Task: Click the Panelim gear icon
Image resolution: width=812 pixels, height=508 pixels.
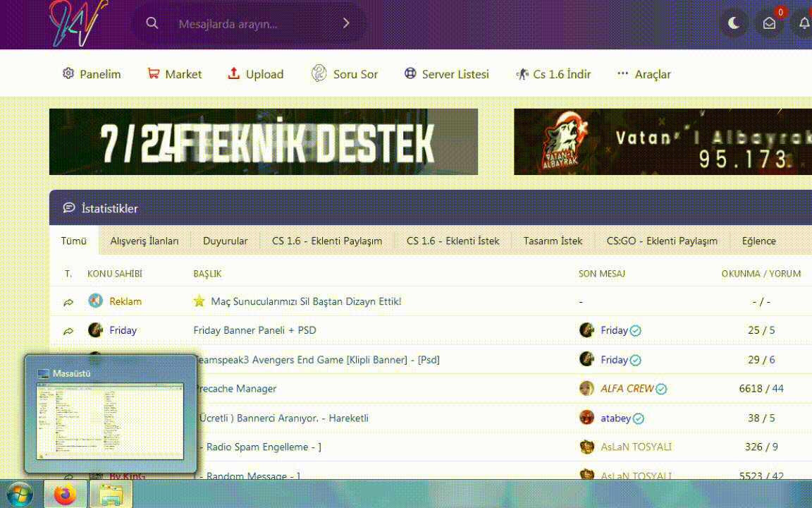Action: (68, 73)
